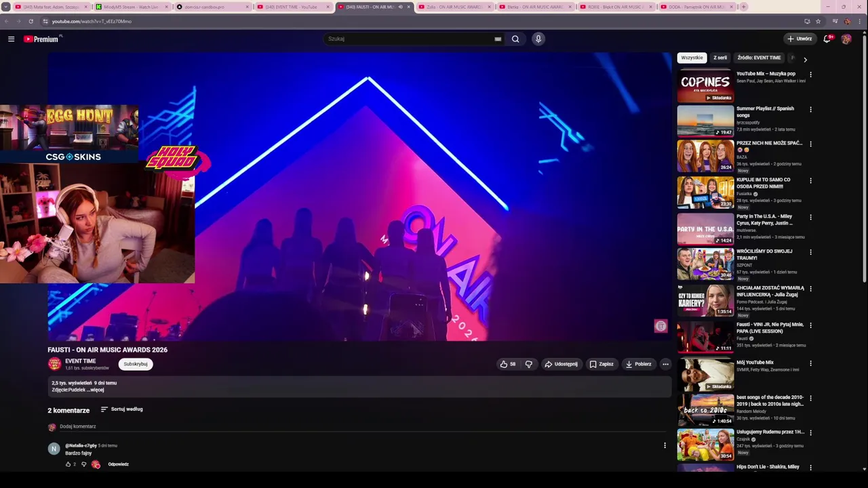The image size is (868, 488).
Task: Dislike the video with thumbs down
Action: click(528, 364)
